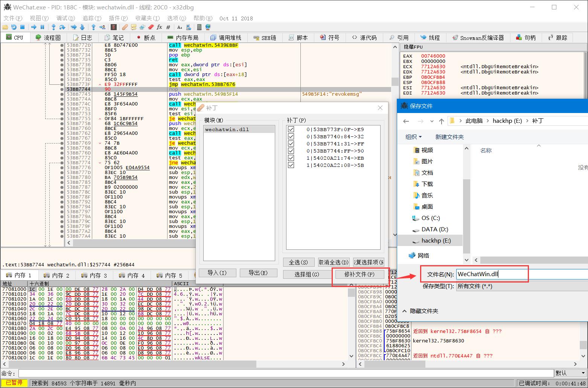
Task: Open the 插件 menu
Action: [118, 18]
